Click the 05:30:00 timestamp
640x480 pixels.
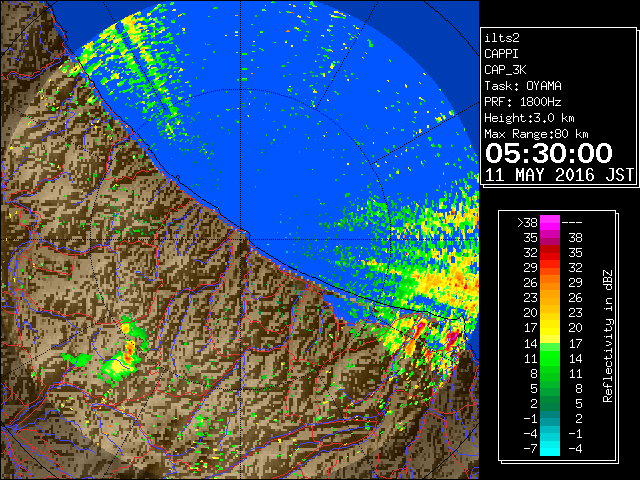[549, 153]
